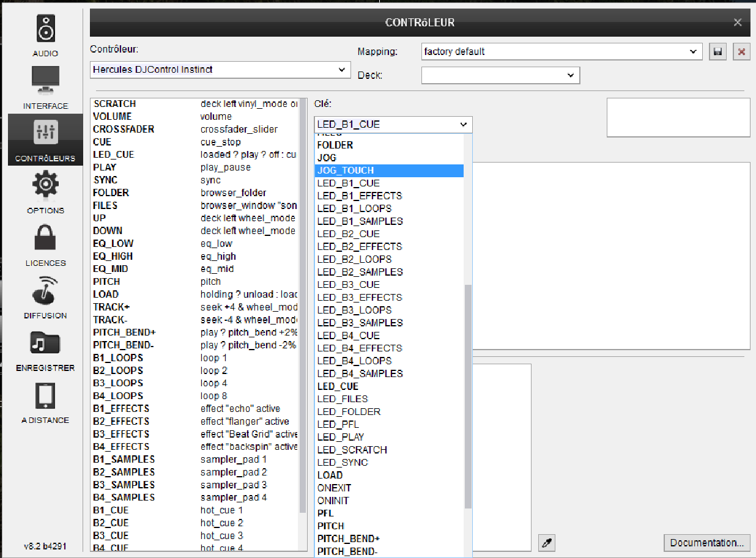Click the description box beside Clé
756x558 pixels.
(x=678, y=117)
